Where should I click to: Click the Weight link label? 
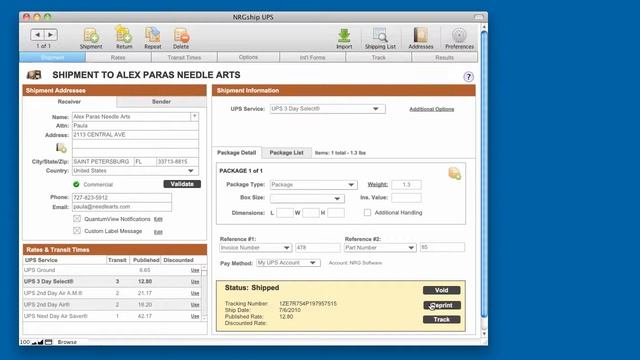[x=378, y=184]
